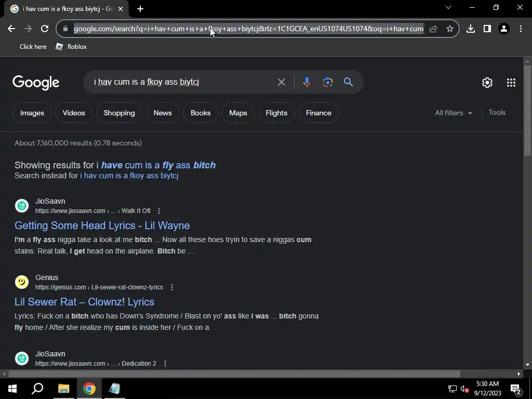Close the Google search tab

[121, 9]
